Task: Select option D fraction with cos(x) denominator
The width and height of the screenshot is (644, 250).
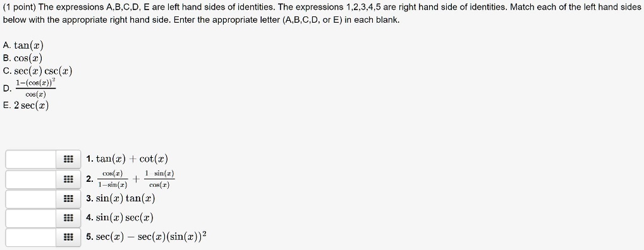Action: point(35,88)
